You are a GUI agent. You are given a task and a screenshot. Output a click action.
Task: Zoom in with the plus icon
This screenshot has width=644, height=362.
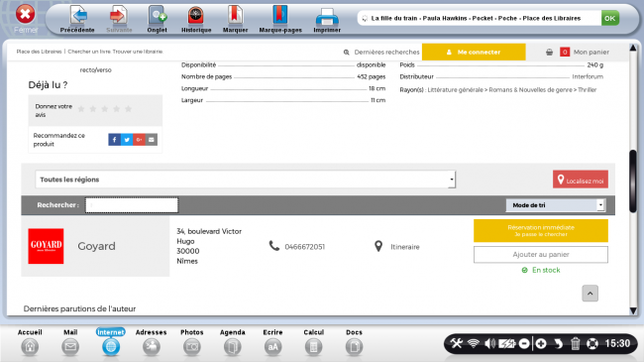coord(541,343)
